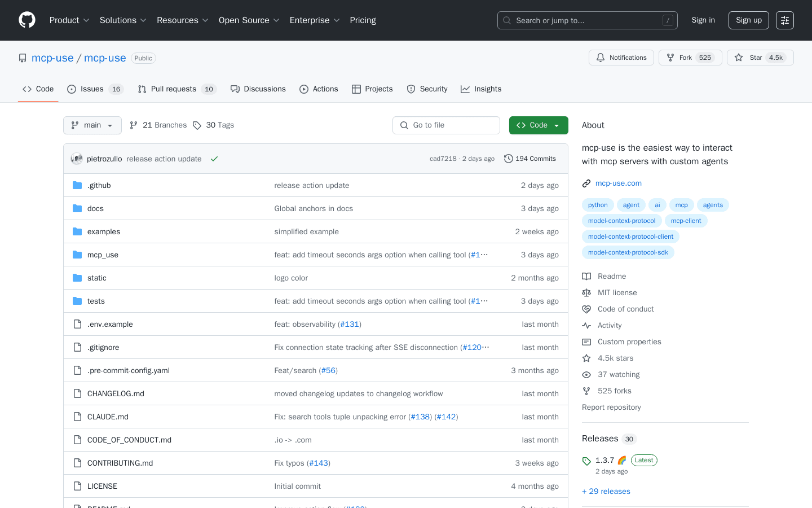The width and height of the screenshot is (812, 508).
Task: Open the main branch dropdown
Action: (92, 125)
